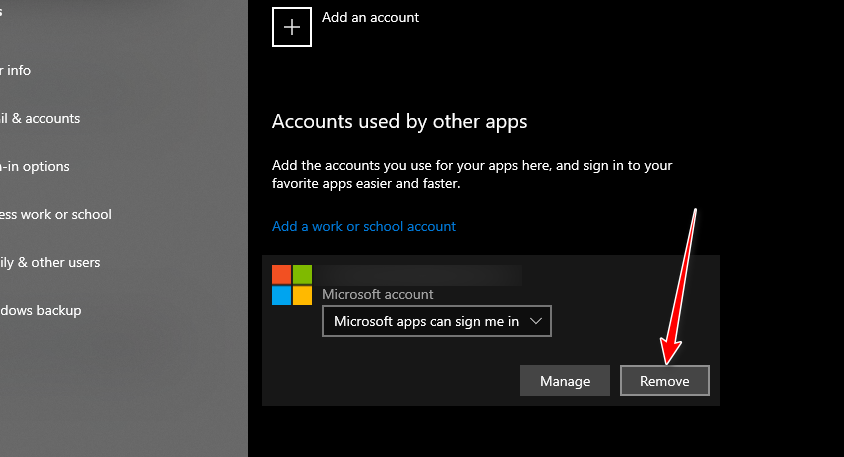844x457 pixels.
Task: Click the description text about adding accounts
Action: pos(472,174)
